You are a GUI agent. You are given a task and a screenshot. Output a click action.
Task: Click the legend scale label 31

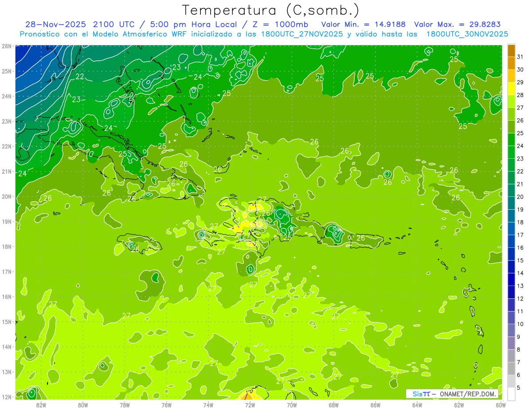coord(520,57)
